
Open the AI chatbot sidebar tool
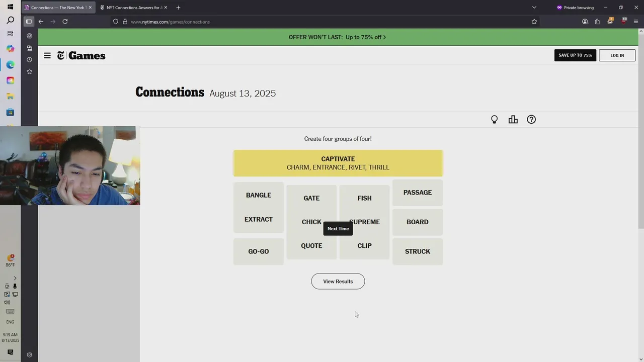[29, 36]
